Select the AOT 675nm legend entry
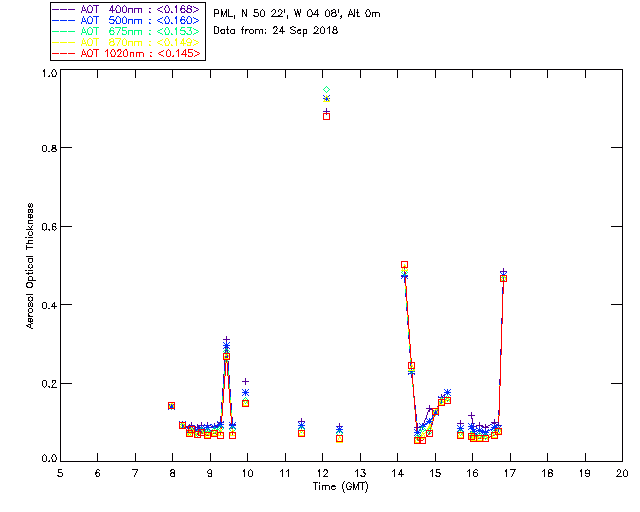640x512 pixels. [x=126, y=31]
